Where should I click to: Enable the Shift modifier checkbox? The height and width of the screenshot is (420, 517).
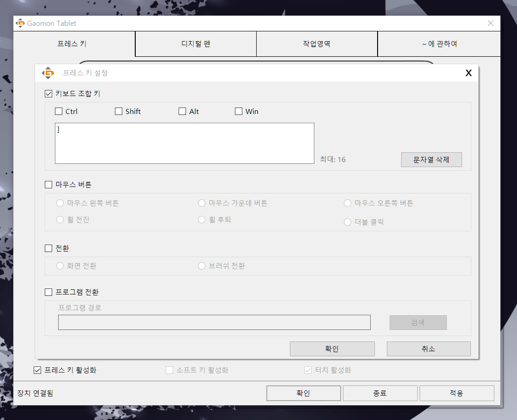[x=119, y=111]
